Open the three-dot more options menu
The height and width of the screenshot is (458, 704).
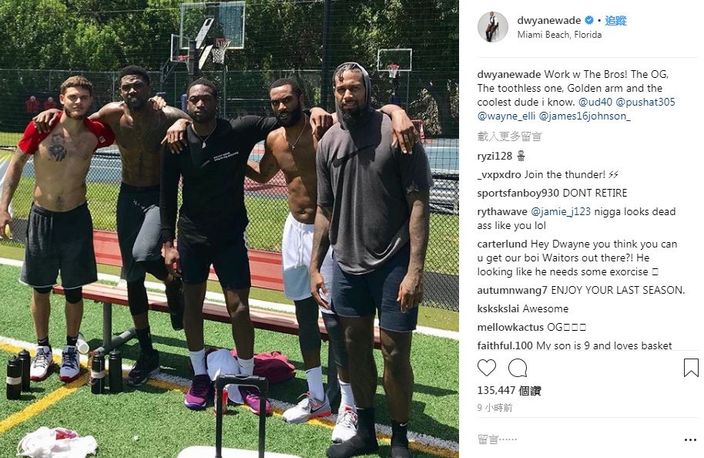coord(690,440)
